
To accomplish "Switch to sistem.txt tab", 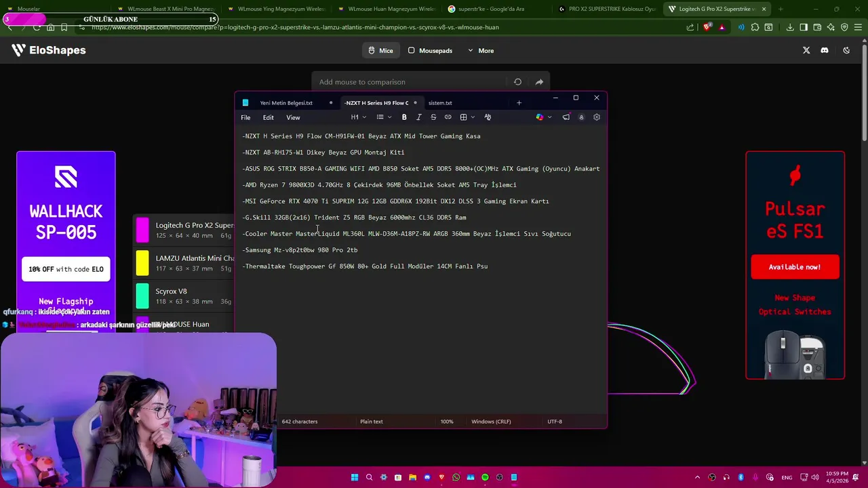I will 440,103.
